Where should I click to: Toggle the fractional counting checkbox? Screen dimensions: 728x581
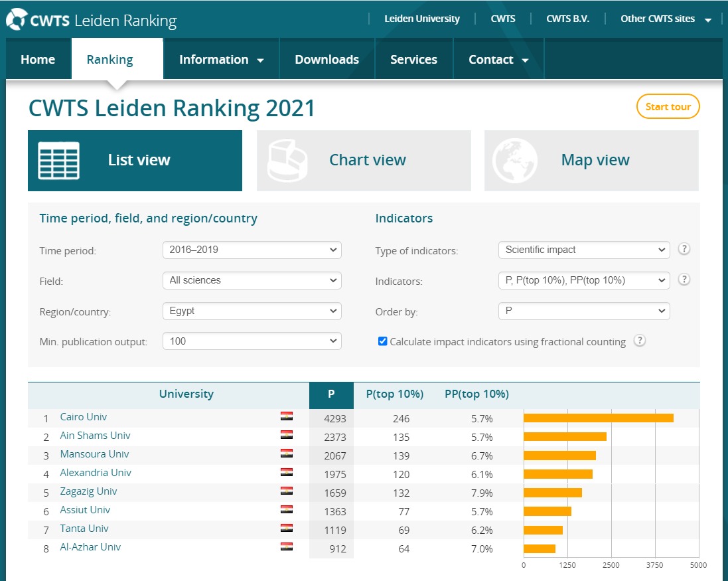tap(382, 341)
